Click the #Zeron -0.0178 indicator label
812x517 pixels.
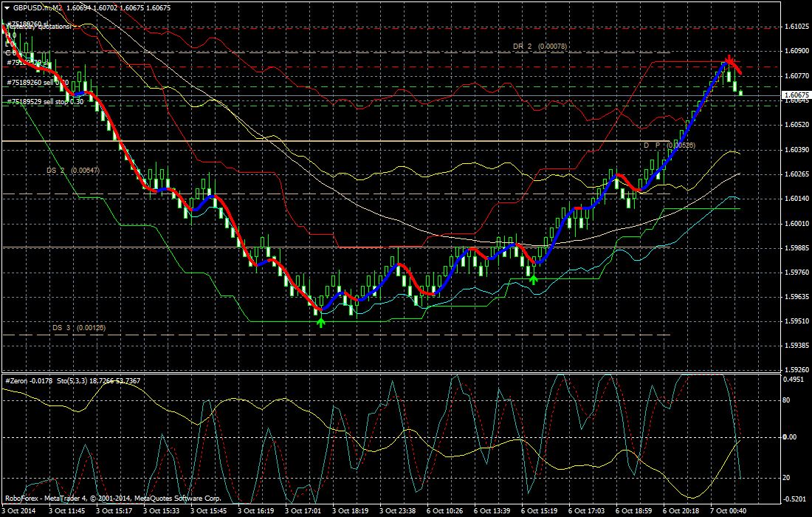pyautogui.click(x=29, y=381)
